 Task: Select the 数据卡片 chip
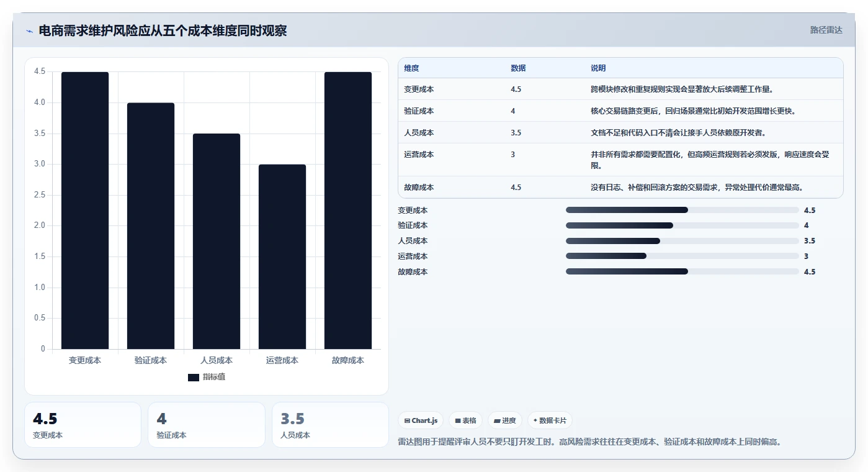[550, 420]
